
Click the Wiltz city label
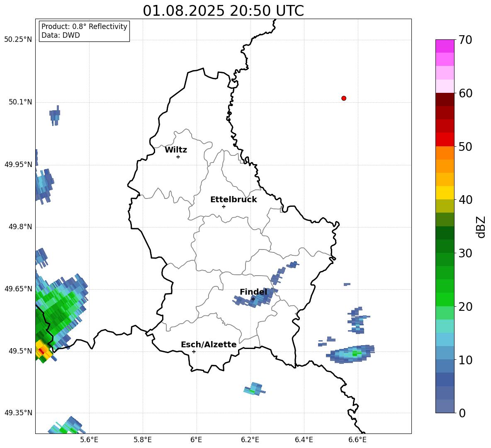176,150
